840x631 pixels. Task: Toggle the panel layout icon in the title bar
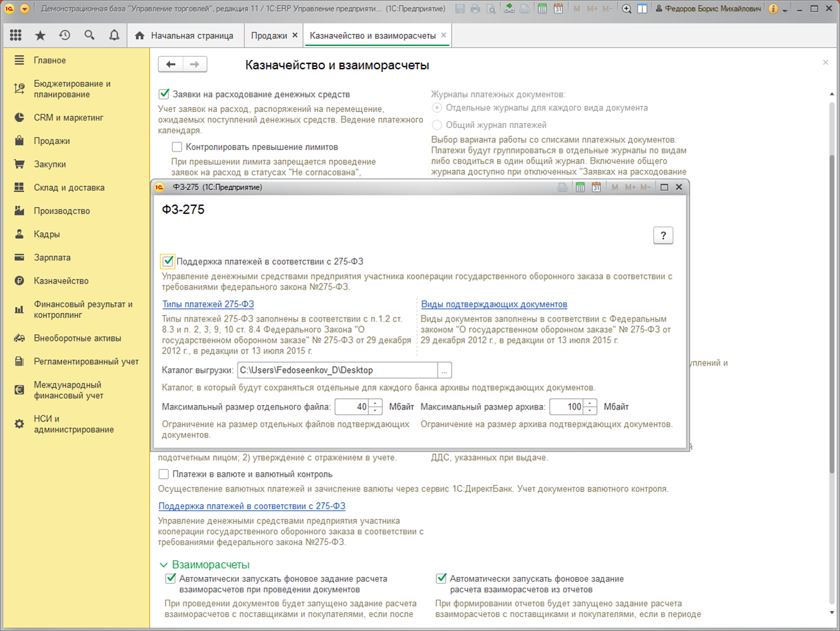click(x=642, y=9)
